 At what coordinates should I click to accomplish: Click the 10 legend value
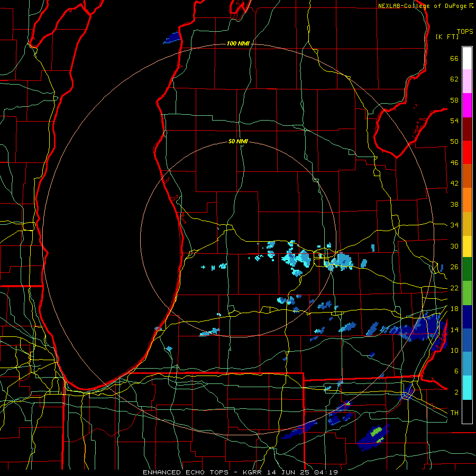pos(454,350)
